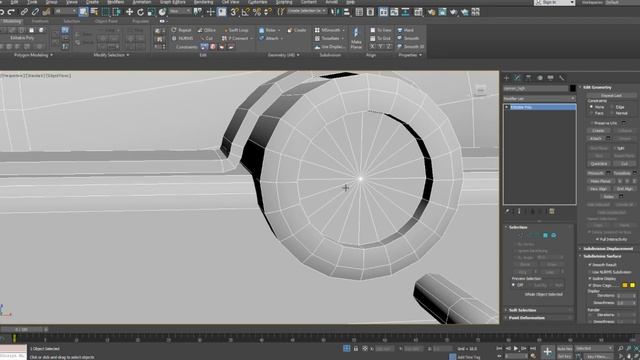Click the Mirror tool icon

click(336, 12)
